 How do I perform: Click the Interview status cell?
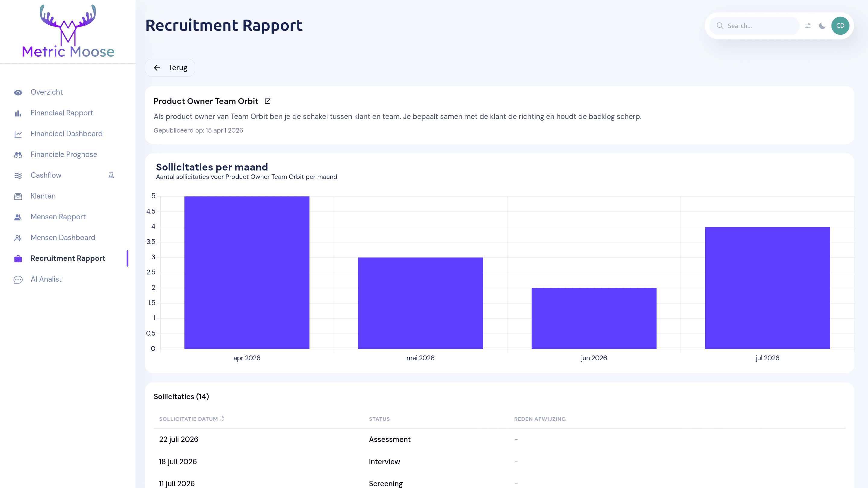coord(385,462)
